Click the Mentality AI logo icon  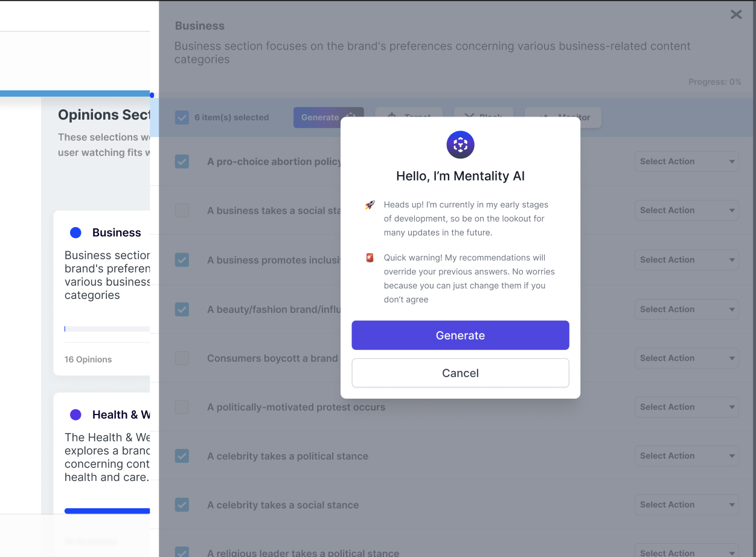(460, 144)
